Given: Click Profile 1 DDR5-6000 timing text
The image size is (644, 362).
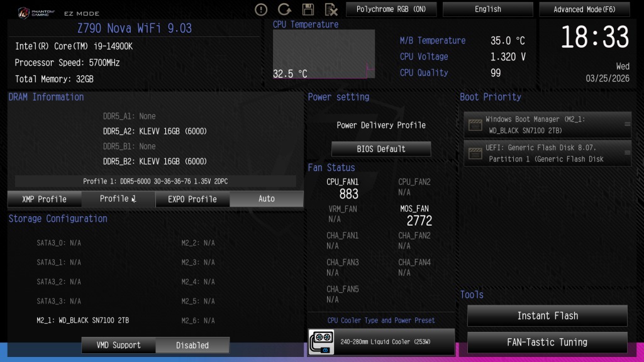Looking at the screenshot, I should pos(155,182).
